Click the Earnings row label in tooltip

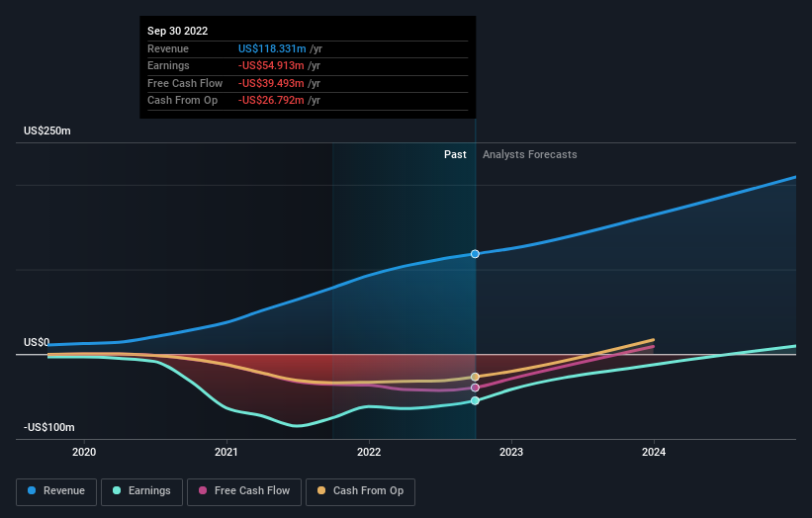coord(168,65)
